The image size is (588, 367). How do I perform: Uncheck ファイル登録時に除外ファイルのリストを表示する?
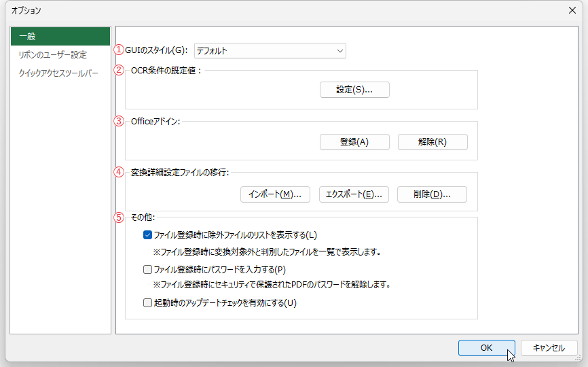[x=147, y=235]
